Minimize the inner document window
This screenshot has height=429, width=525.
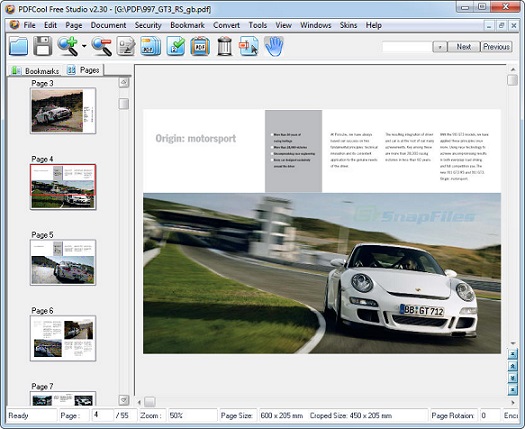point(489,25)
